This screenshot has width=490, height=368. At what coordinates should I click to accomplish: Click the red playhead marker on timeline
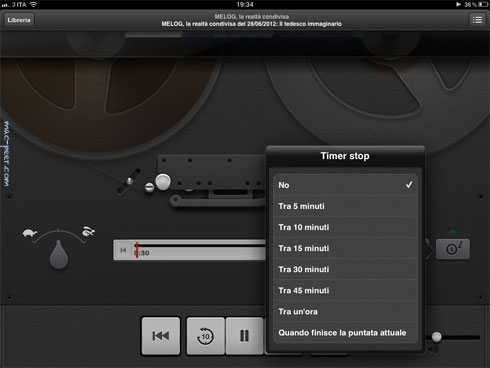(137, 250)
